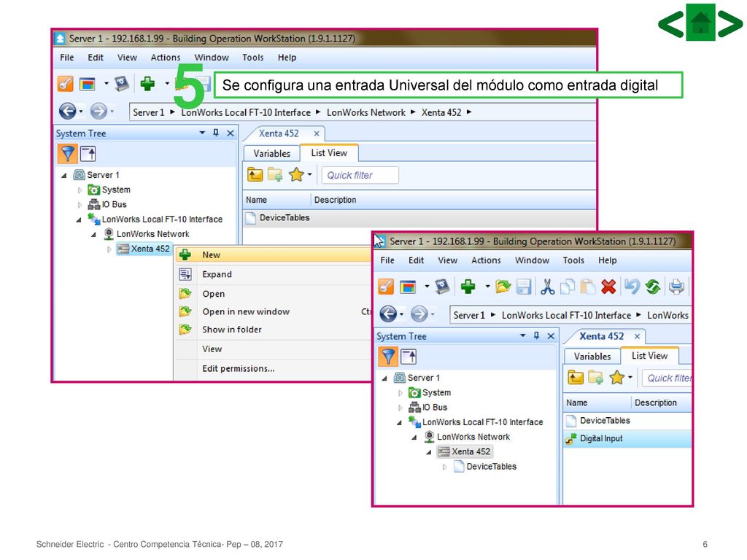Click the green plus New icon in back window

(147, 84)
